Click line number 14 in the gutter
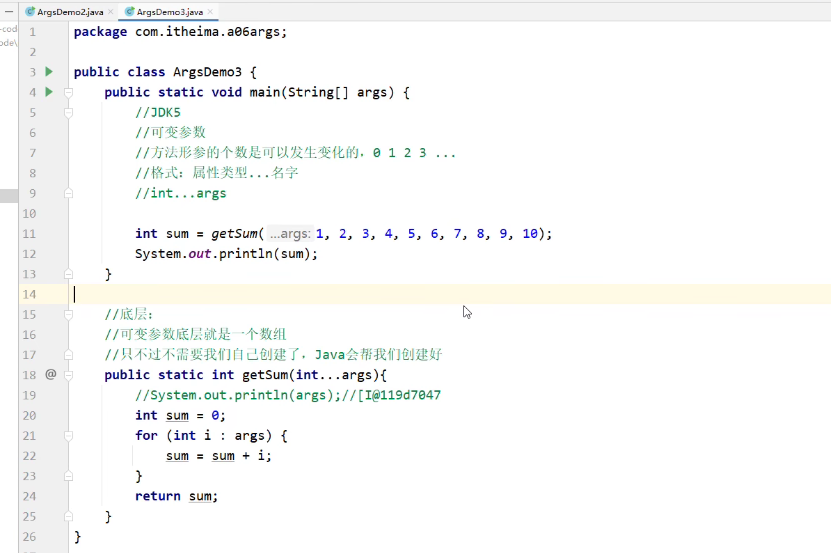This screenshot has width=831, height=553. point(29,294)
